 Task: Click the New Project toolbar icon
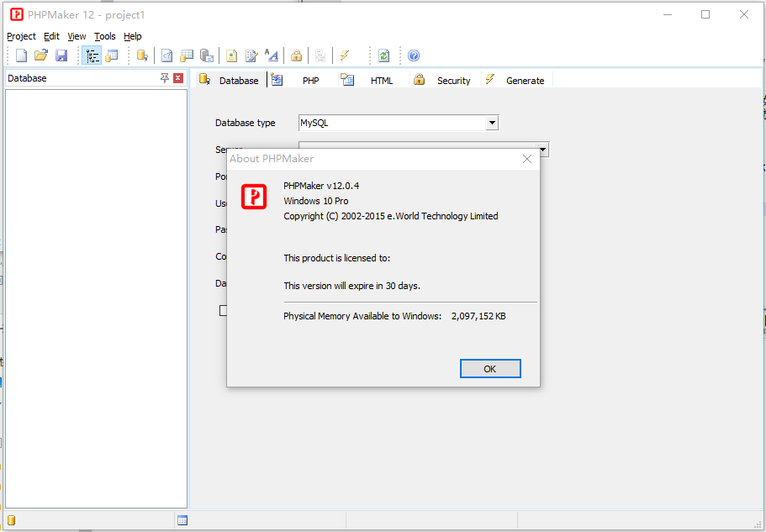pos(22,55)
